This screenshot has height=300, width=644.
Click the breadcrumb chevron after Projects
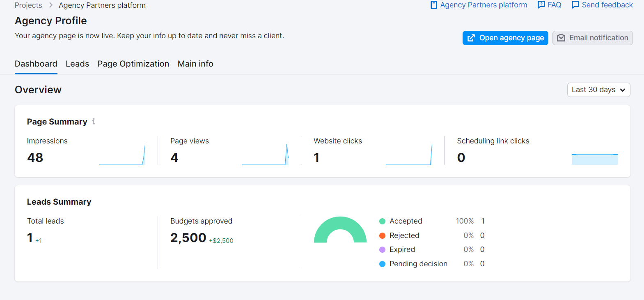click(51, 5)
